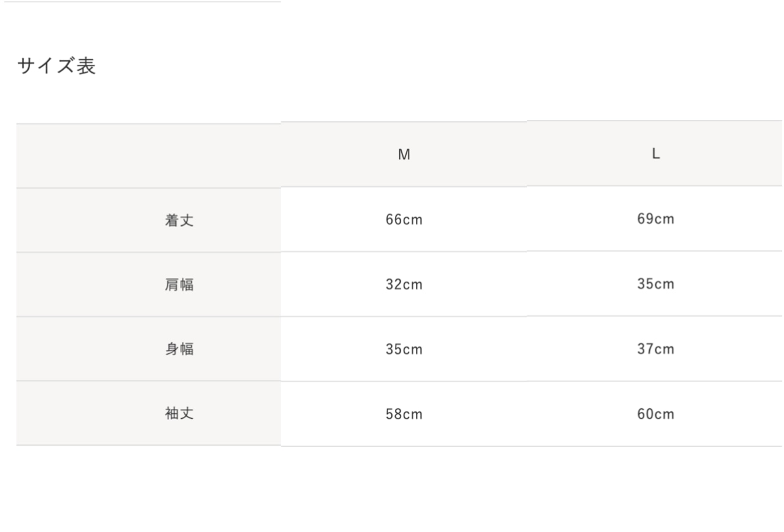
Task: Click the empty top-left table header cell
Action: [x=148, y=155]
